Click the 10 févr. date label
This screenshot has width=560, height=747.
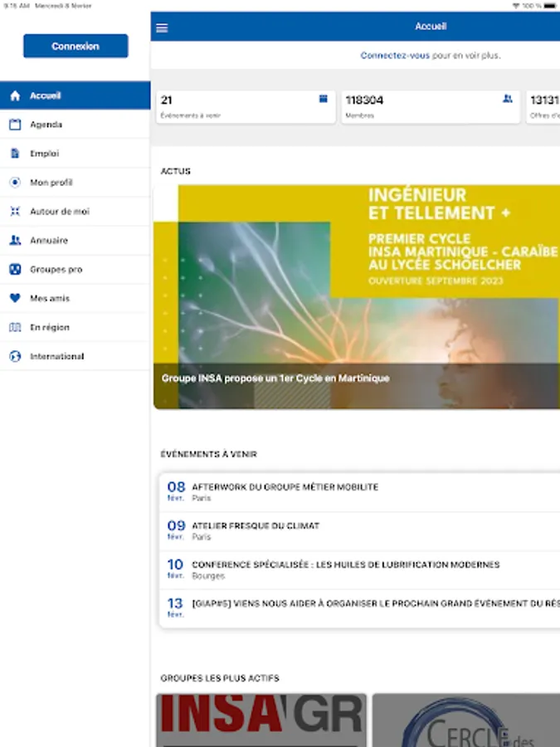click(x=175, y=569)
